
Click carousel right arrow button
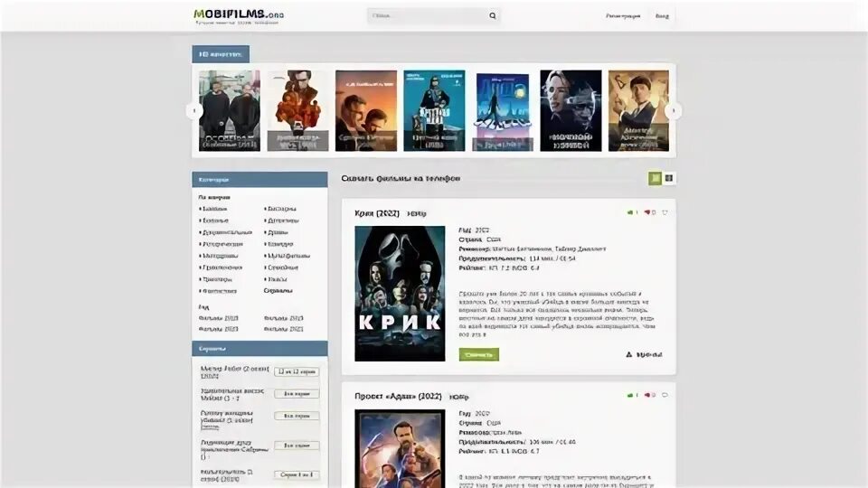673,110
